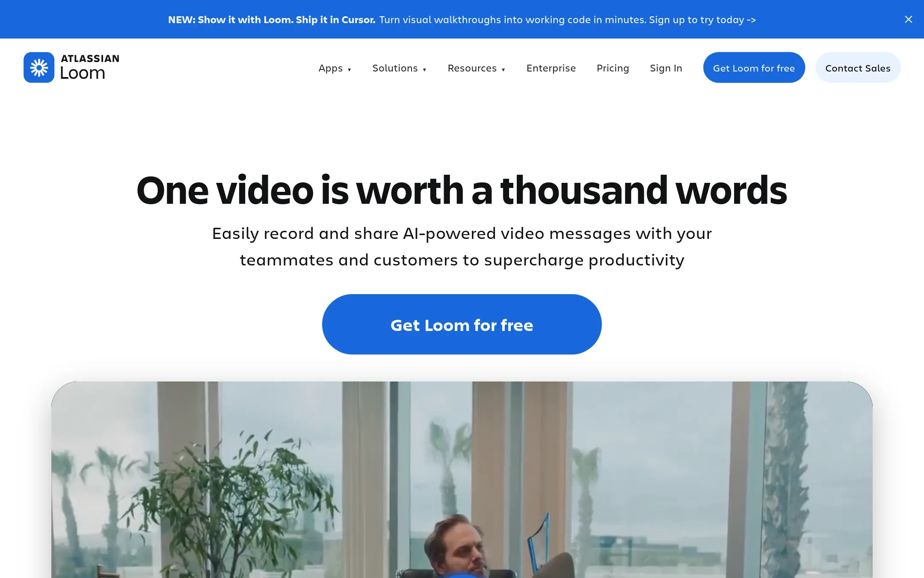Expand the Resources dropdown menu
The height and width of the screenshot is (578, 924).
[477, 68]
